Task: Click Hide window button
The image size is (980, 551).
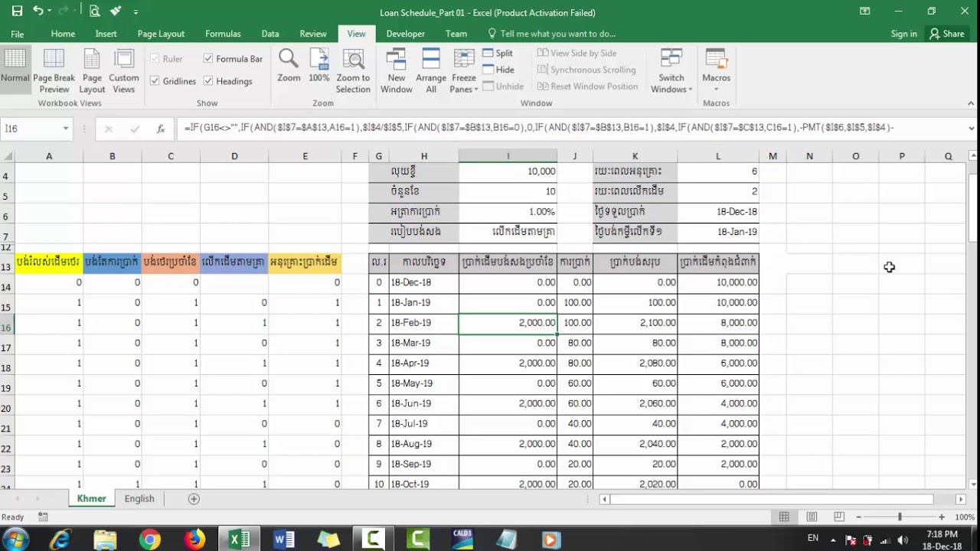Action: (498, 70)
